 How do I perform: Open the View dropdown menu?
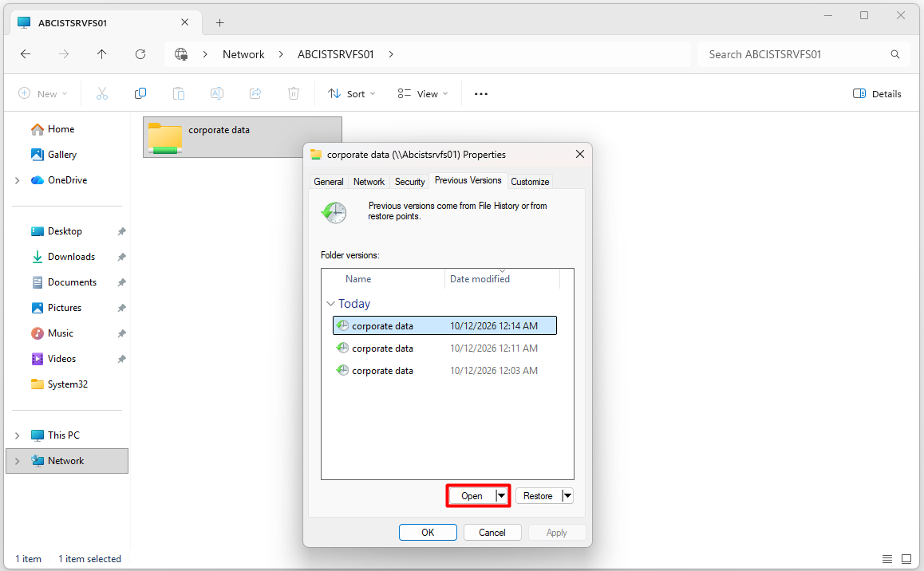pyautogui.click(x=423, y=93)
